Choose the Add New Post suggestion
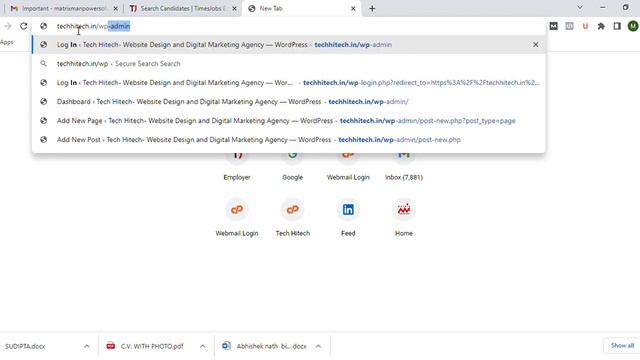 pos(289,140)
